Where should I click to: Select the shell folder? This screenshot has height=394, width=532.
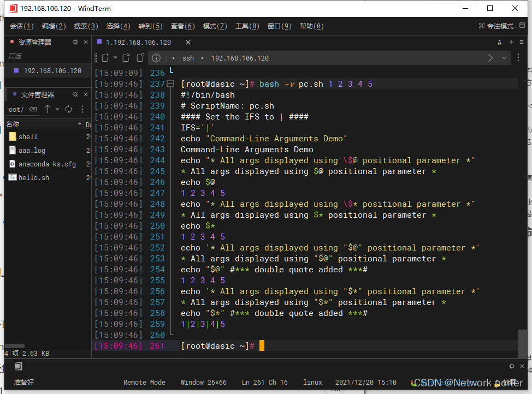point(28,136)
